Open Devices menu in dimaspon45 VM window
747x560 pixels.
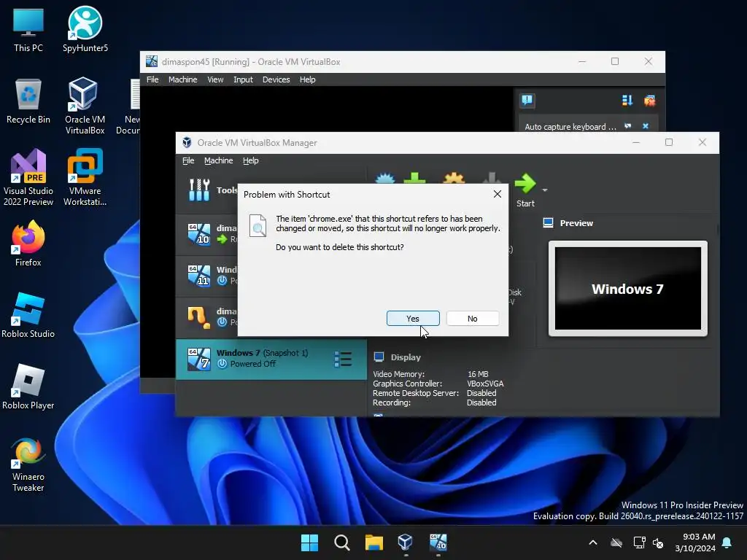(x=276, y=79)
